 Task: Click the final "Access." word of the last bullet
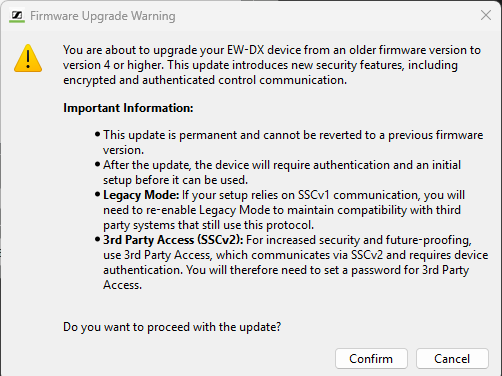(122, 285)
